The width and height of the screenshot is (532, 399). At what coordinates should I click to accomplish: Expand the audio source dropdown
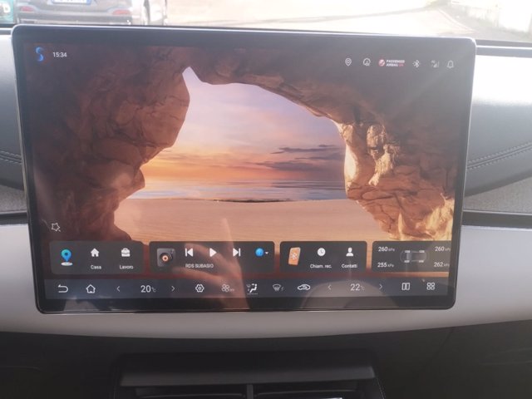(261, 252)
